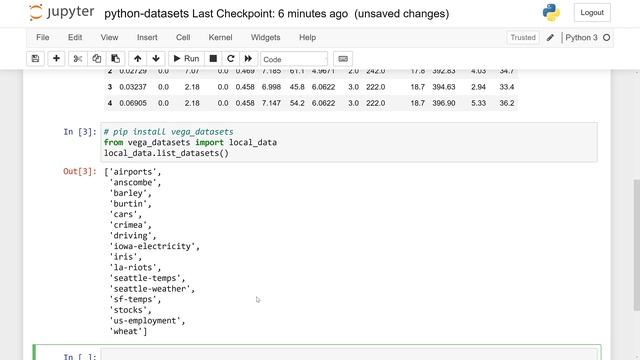This screenshot has width=640, height=360.
Task: Move selected cell up arrow
Action: tap(138, 59)
